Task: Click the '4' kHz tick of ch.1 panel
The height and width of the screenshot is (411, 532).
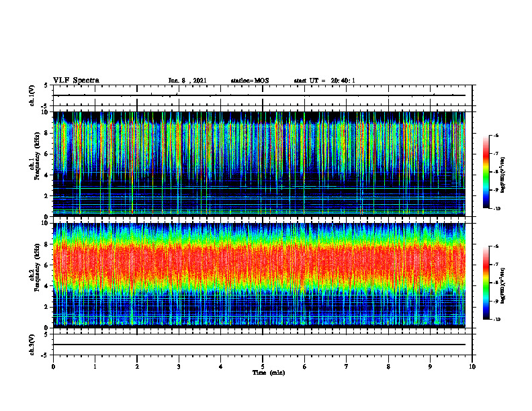Action: (47, 175)
